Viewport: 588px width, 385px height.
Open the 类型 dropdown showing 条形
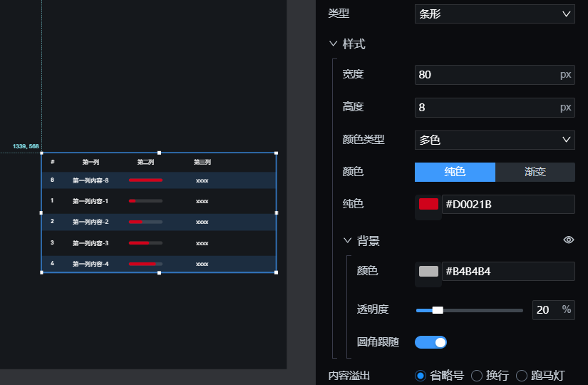(x=495, y=14)
